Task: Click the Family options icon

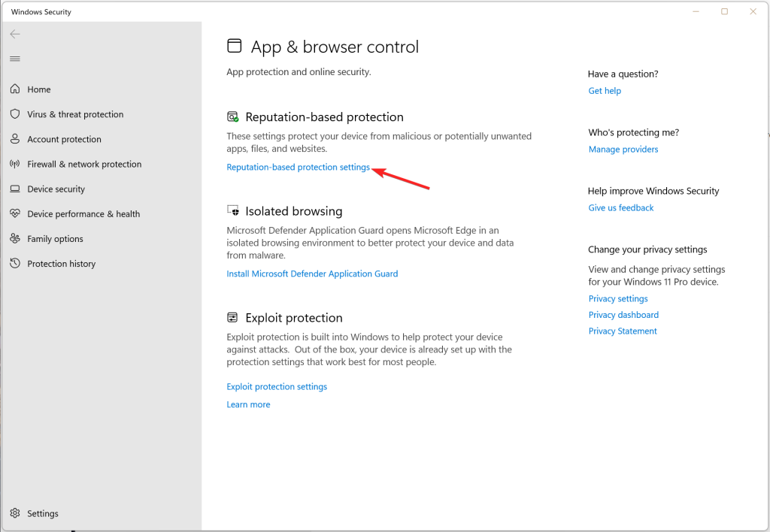Action: pyautogui.click(x=15, y=238)
